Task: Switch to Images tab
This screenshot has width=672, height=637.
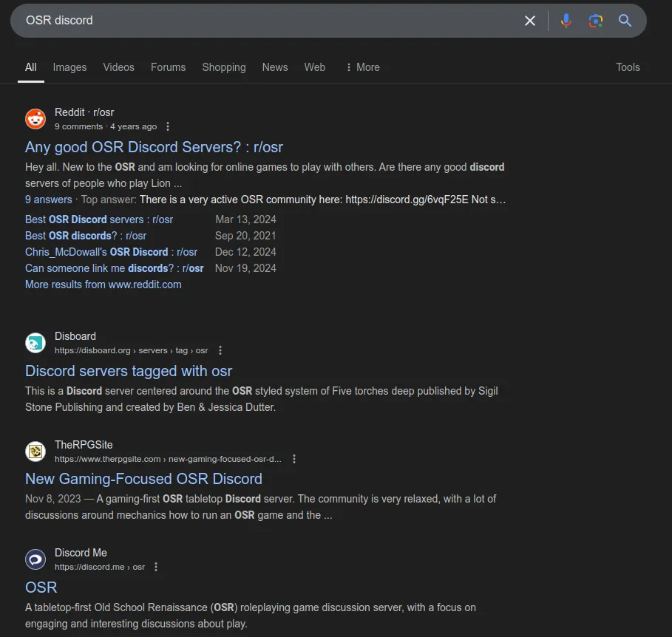Action: click(69, 67)
